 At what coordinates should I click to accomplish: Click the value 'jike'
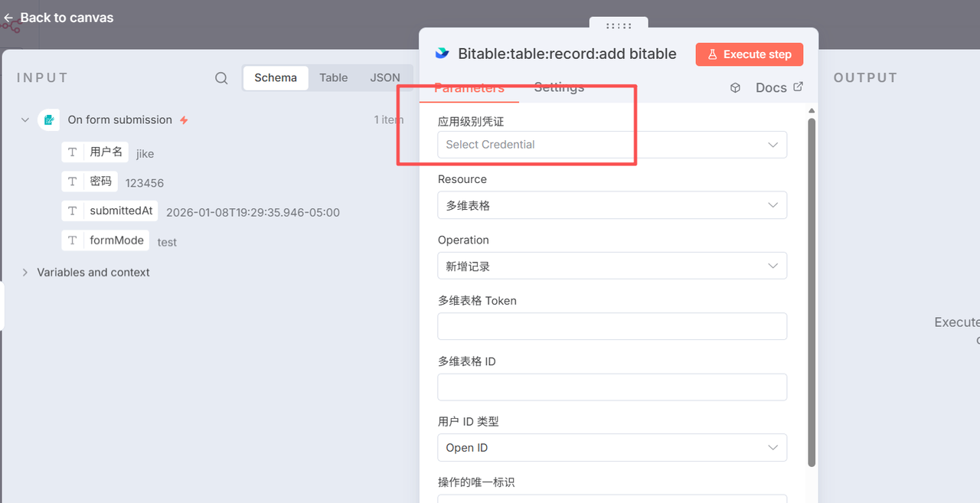[145, 154]
